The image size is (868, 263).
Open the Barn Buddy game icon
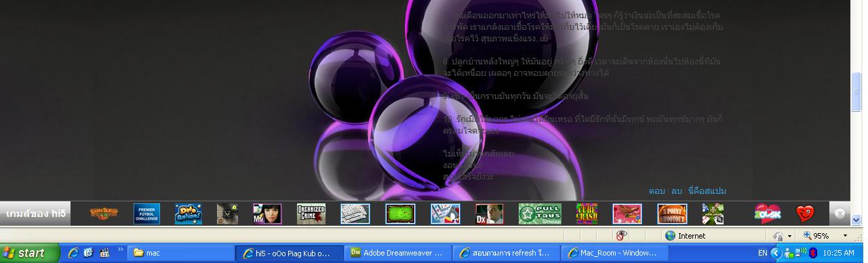104,214
